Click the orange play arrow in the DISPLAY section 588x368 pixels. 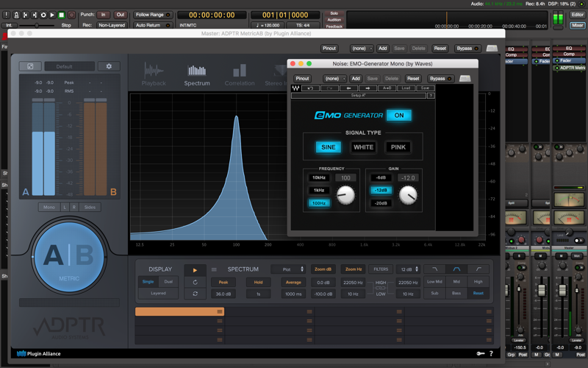(195, 270)
